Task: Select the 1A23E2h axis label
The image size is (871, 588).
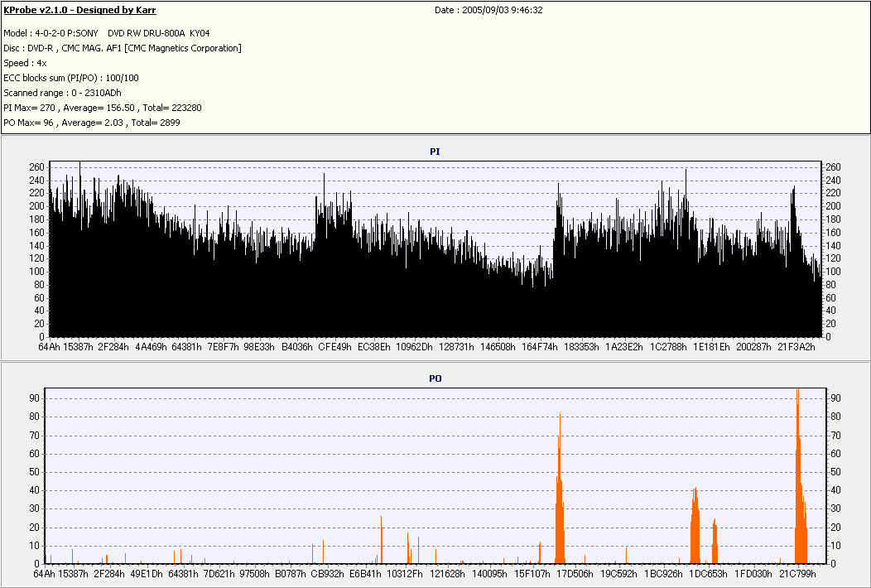Action: point(623,347)
